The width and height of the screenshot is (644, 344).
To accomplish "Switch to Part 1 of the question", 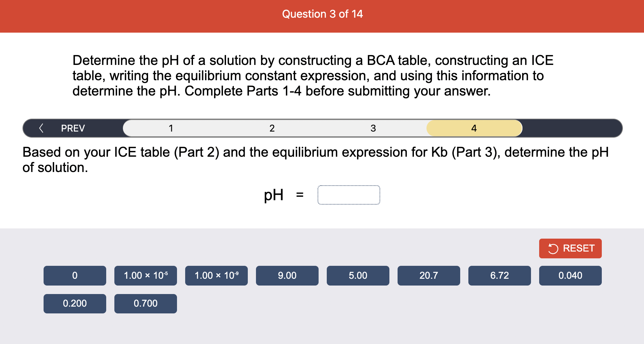I will pos(171,128).
